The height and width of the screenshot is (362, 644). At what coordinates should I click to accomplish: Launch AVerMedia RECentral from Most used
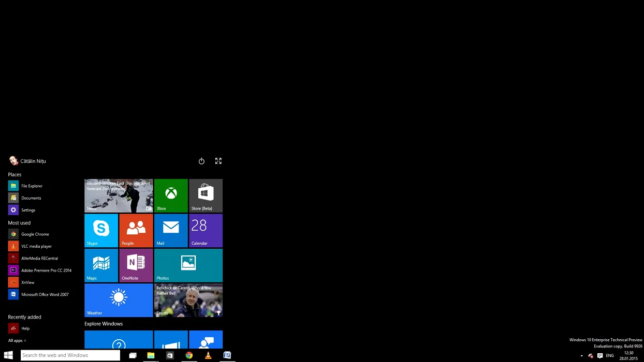[x=33, y=258]
